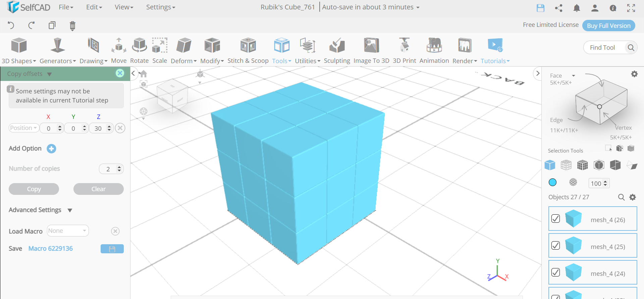This screenshot has height=299, width=644.
Task: Open the blue object color swatch
Action: pyautogui.click(x=552, y=182)
